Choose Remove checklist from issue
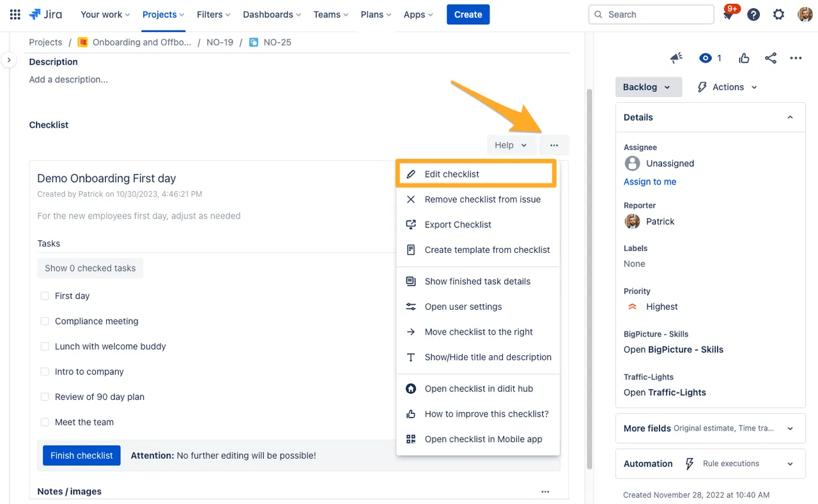Screen dimensions: 818x504 [478, 199]
